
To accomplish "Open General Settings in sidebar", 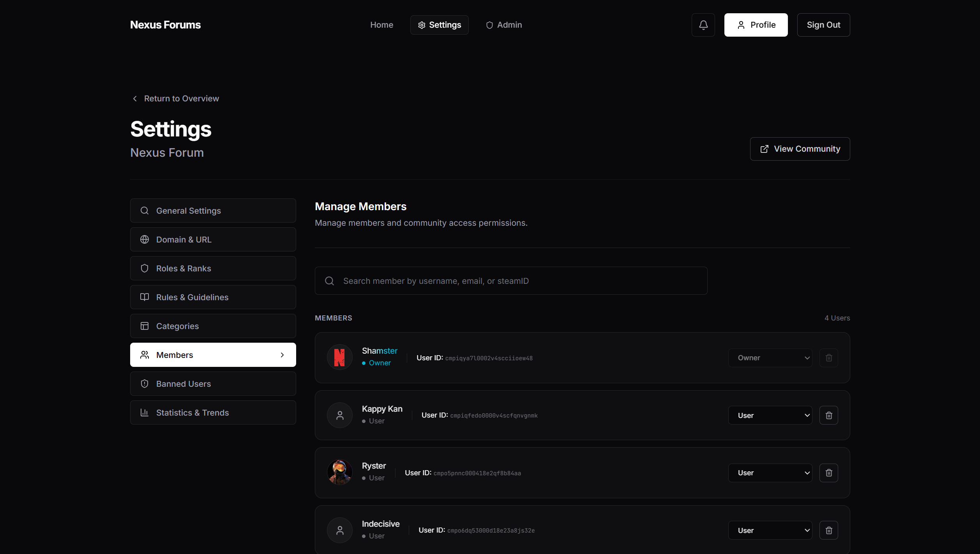I will coord(213,211).
